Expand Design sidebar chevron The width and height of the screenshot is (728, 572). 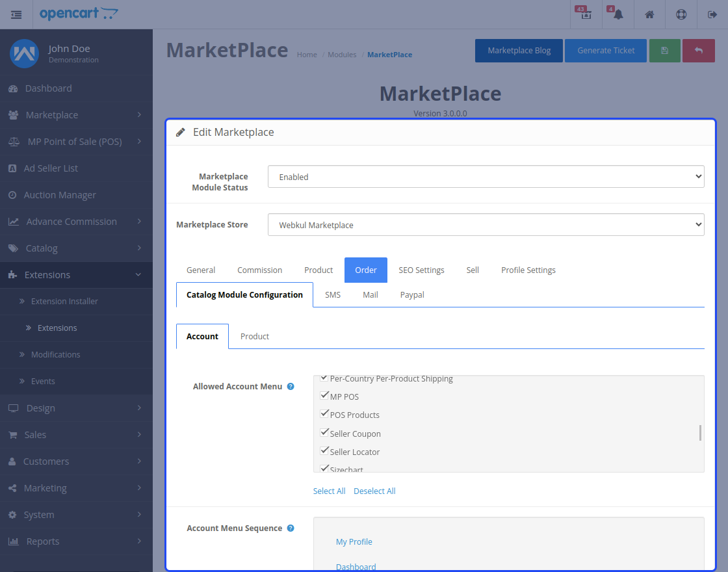[x=139, y=408]
